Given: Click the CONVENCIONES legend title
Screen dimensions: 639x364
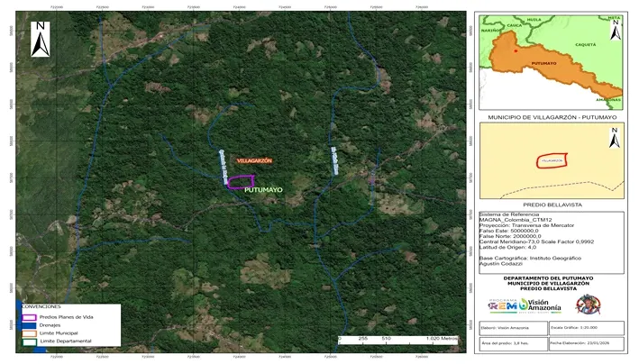Looking at the screenshot, I should [x=41, y=306].
